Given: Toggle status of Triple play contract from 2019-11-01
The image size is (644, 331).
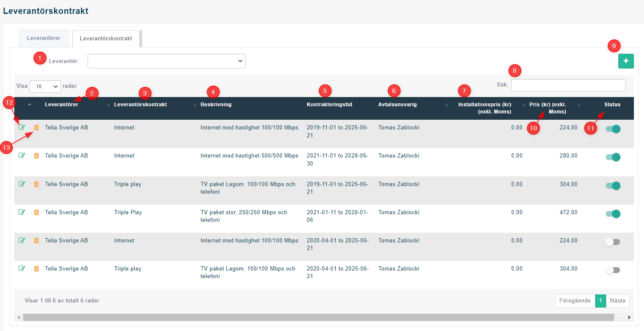Looking at the screenshot, I should click(613, 186).
